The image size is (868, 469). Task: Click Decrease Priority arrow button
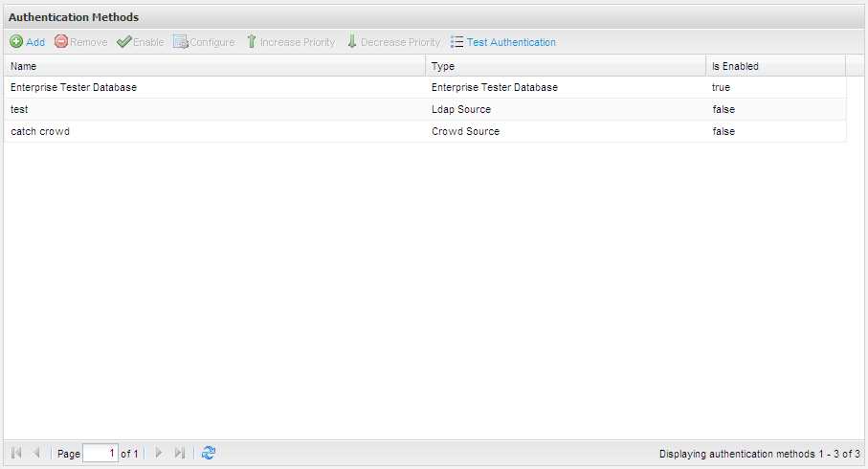393,42
